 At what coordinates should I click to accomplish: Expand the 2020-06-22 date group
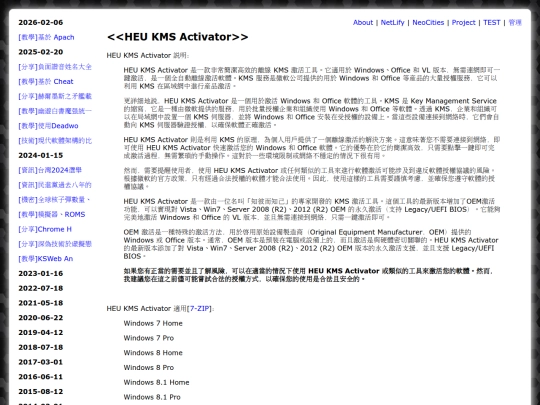click(x=41, y=318)
